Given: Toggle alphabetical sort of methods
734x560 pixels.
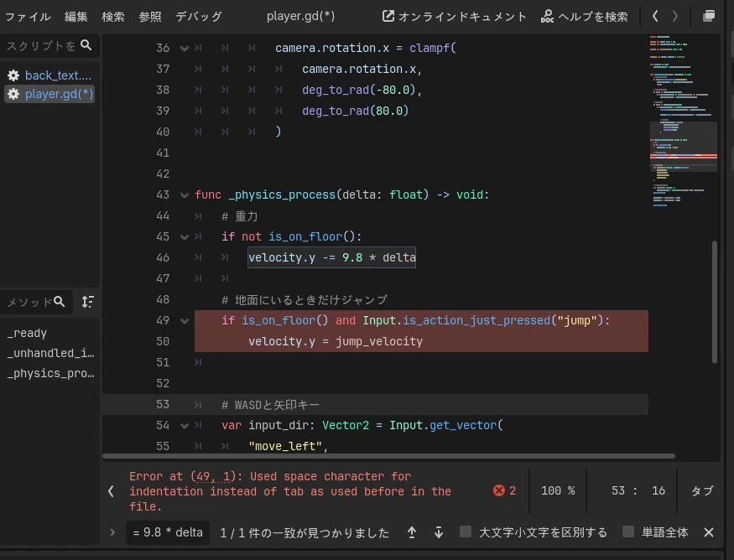Looking at the screenshot, I should tap(87, 302).
